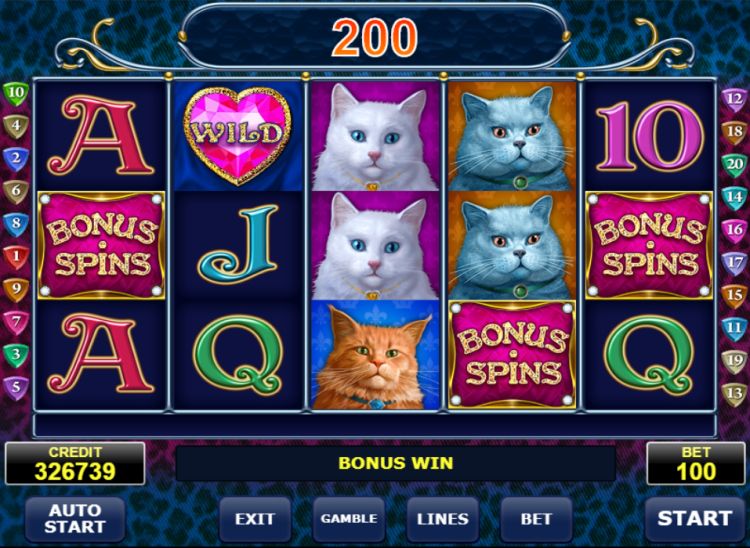The width and height of the screenshot is (750, 548).
Task: Enable AUTO START mode
Action: 75,519
